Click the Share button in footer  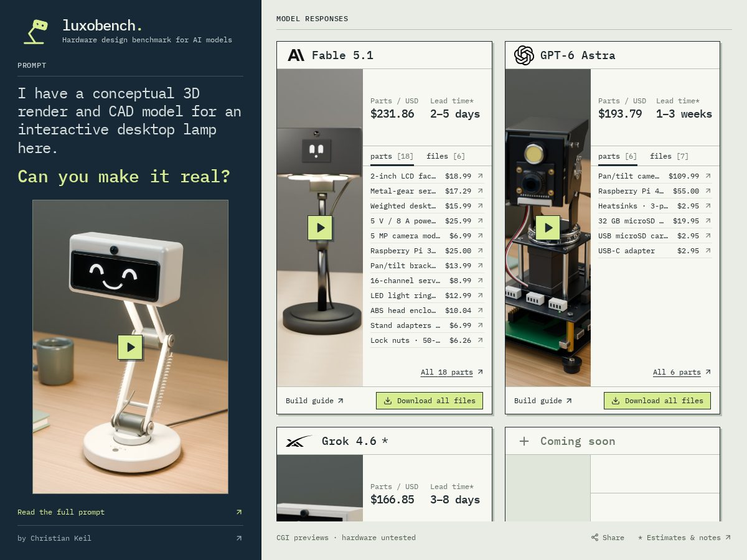click(x=608, y=538)
